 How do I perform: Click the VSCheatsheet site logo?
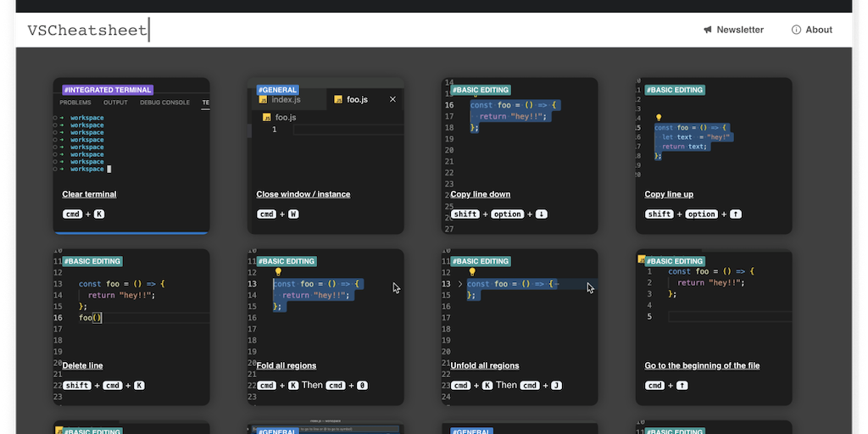click(x=87, y=30)
